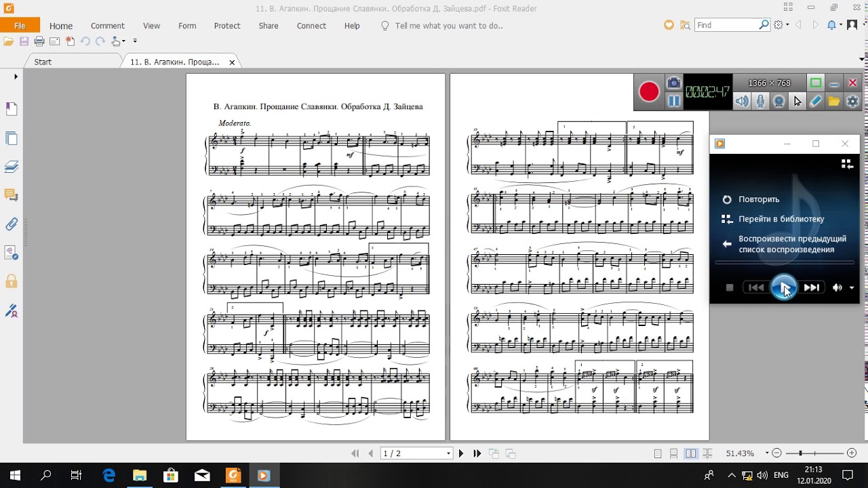Go to last page button
This screenshot has height=488, width=868.
(x=477, y=453)
